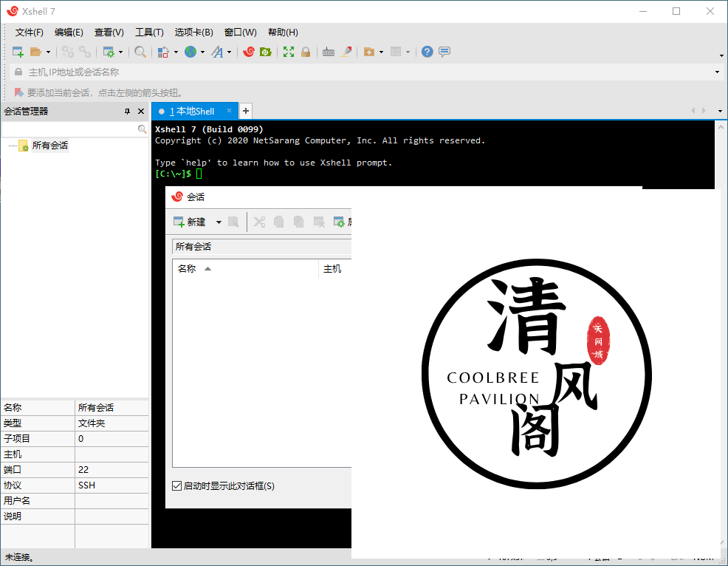Launch the red swirl Xmanager icon in toolbar
The image size is (728, 566).
click(x=249, y=52)
